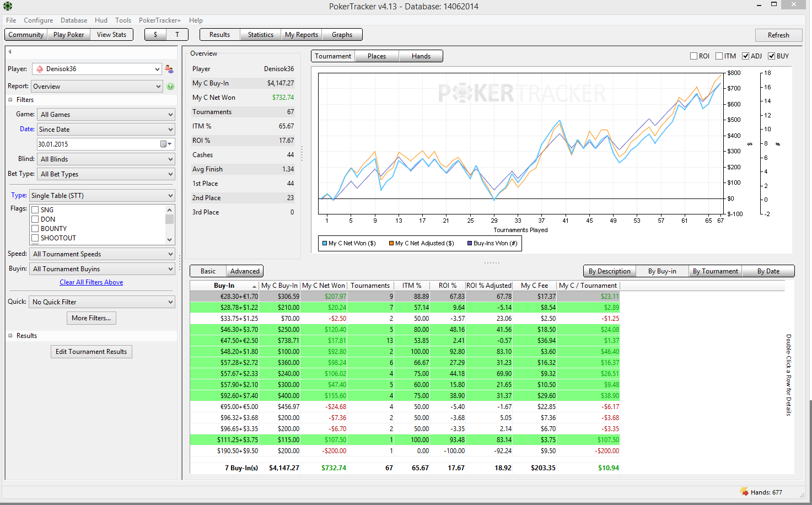The height and width of the screenshot is (505, 812).
Task: Switch to the Advanced report tab
Action: tap(245, 271)
